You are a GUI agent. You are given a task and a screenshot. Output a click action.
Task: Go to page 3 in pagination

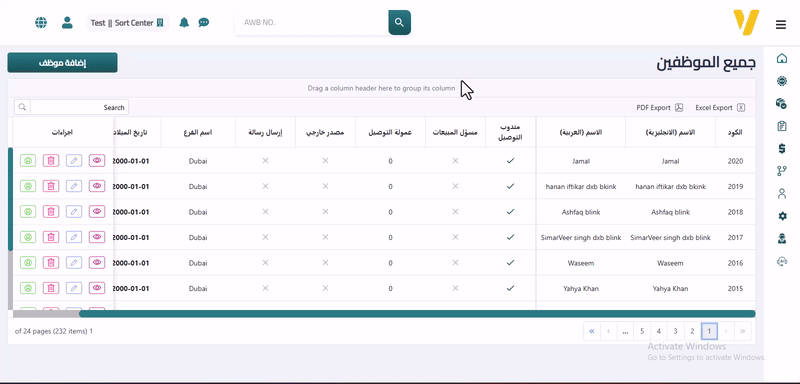click(x=675, y=331)
